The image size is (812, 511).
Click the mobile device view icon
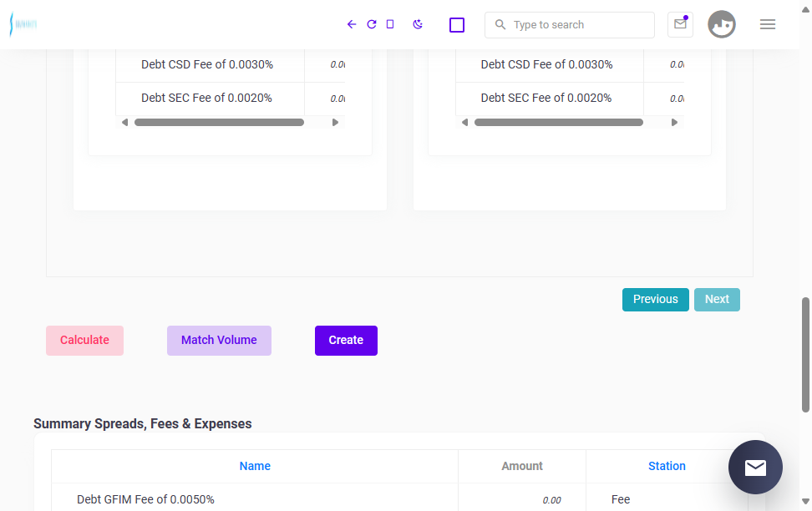tap(390, 24)
